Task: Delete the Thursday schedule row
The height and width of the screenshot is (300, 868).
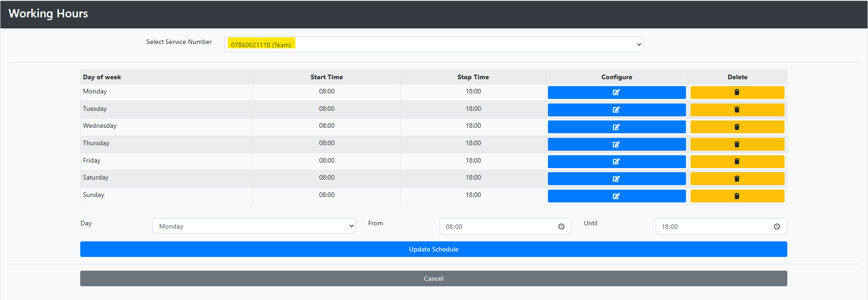Action: click(x=737, y=144)
